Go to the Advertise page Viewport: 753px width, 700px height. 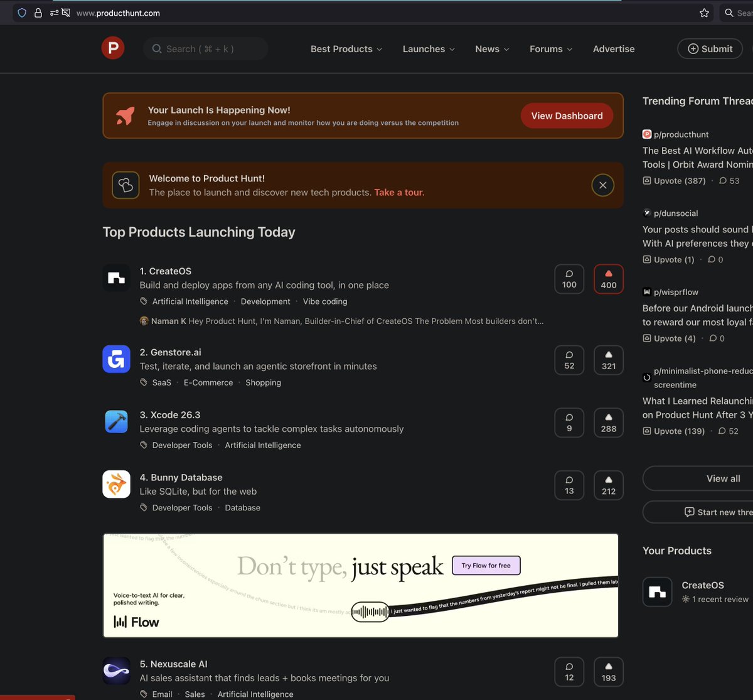pos(614,49)
